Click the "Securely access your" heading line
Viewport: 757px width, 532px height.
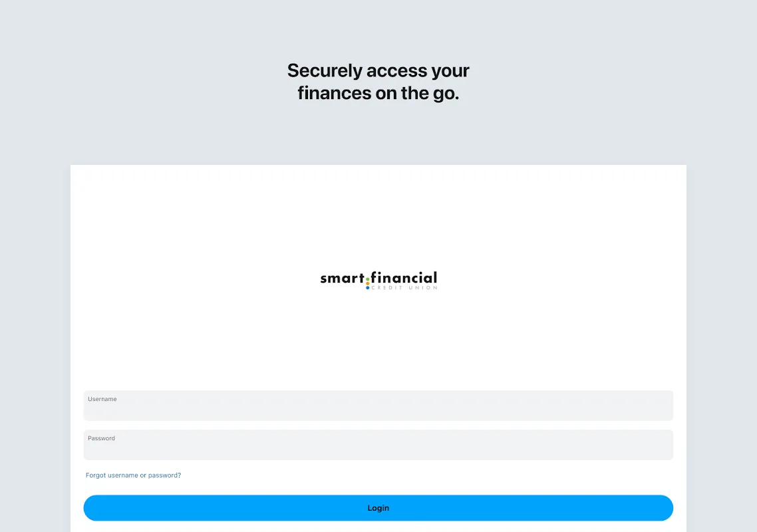coord(378,70)
